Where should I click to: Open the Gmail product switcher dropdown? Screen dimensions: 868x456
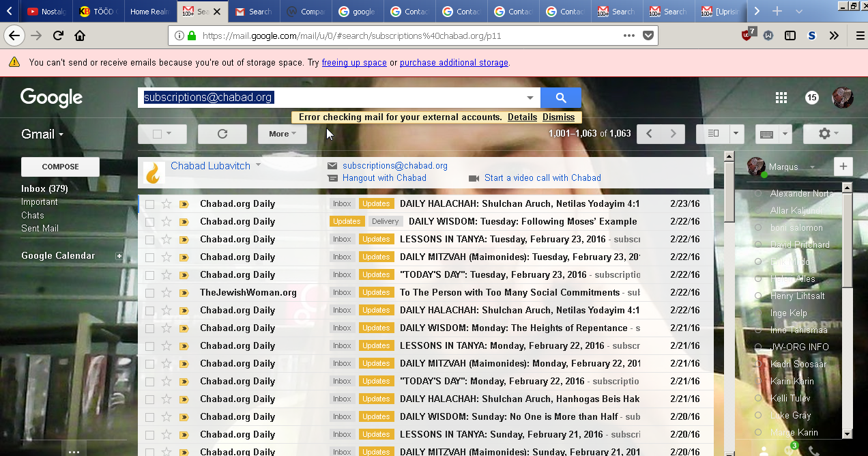point(42,134)
